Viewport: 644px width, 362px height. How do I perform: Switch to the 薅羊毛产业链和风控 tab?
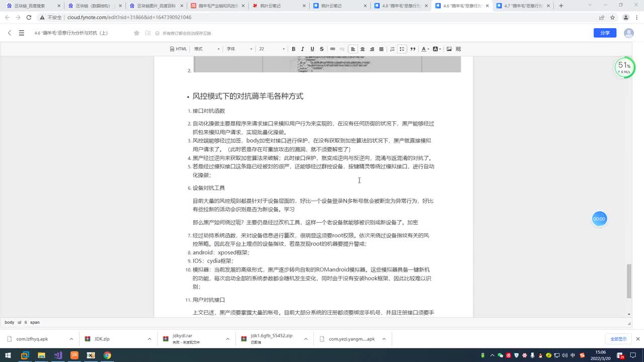pyautogui.click(x=217, y=6)
